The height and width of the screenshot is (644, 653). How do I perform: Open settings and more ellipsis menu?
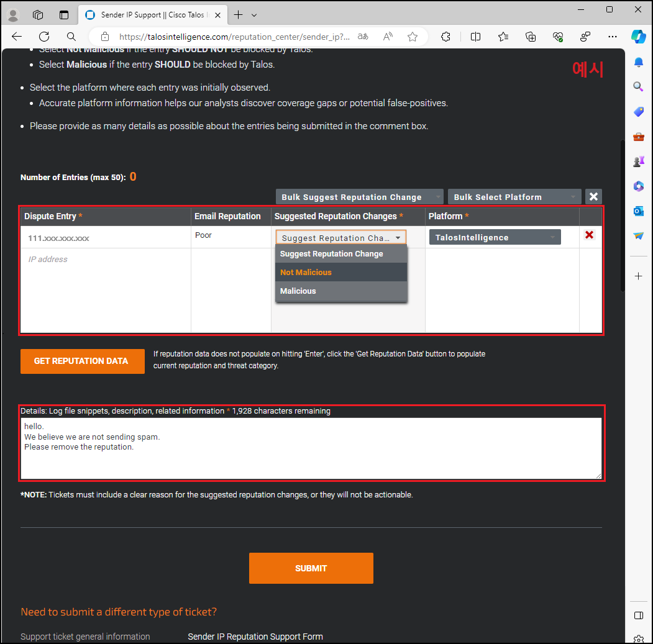click(x=612, y=37)
